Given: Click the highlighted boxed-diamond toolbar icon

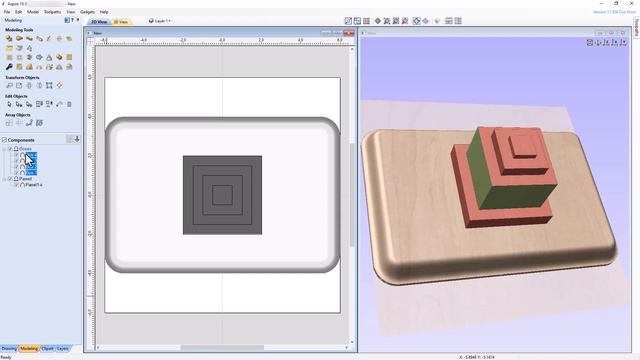Looking at the screenshot, I should 416,21.
